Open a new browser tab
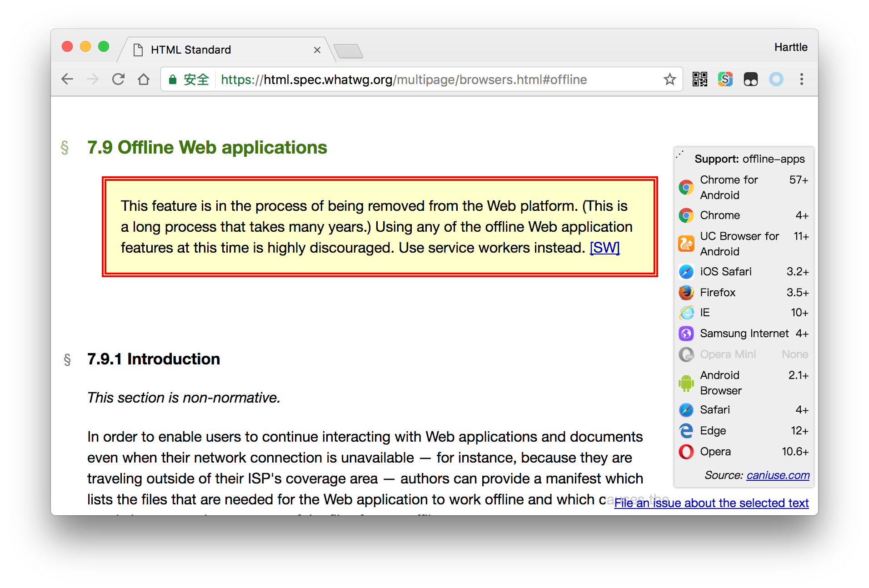The image size is (869, 588). point(348,51)
